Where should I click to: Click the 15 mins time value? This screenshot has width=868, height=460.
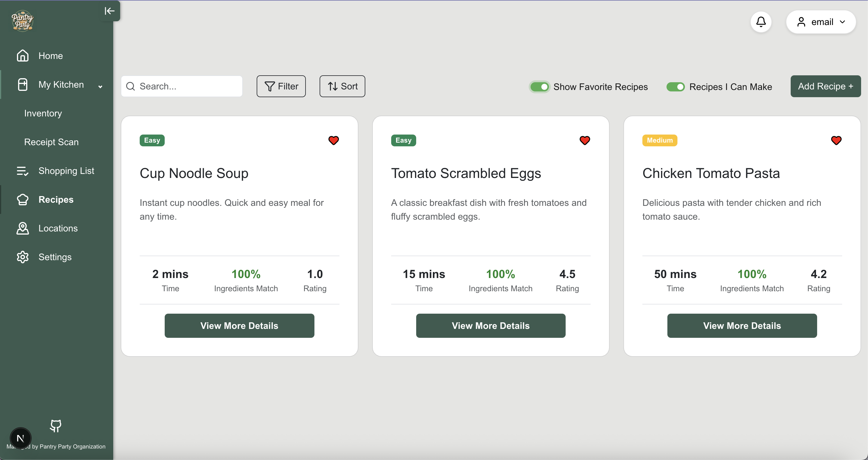pos(424,274)
